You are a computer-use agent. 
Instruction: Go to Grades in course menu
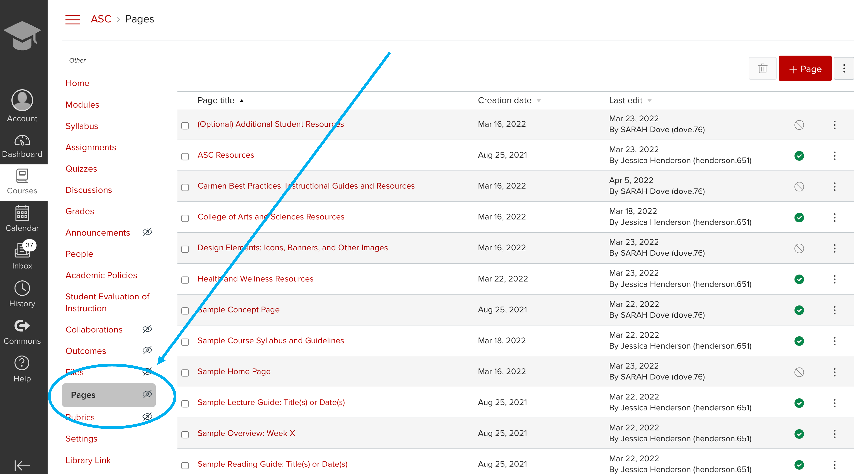click(x=80, y=211)
